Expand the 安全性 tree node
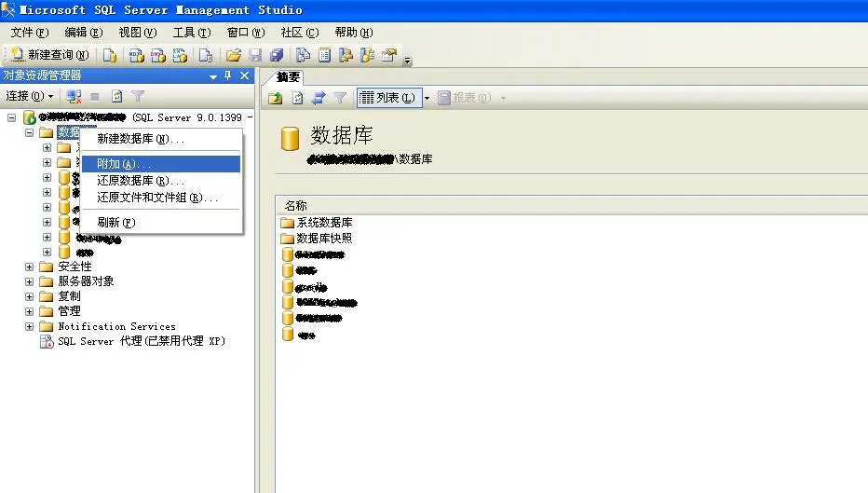Screen dimensions: 868x493 [x=30, y=267]
